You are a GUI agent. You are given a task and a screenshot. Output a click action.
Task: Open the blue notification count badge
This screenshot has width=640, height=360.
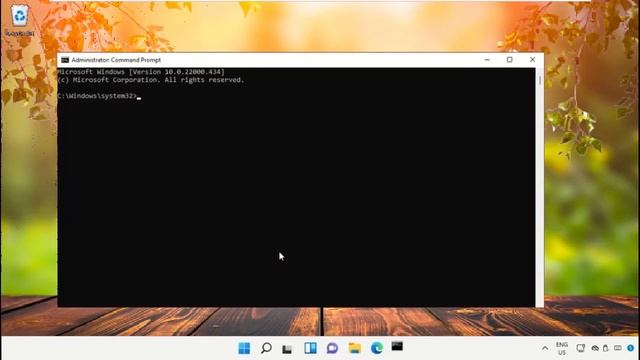tap(631, 348)
